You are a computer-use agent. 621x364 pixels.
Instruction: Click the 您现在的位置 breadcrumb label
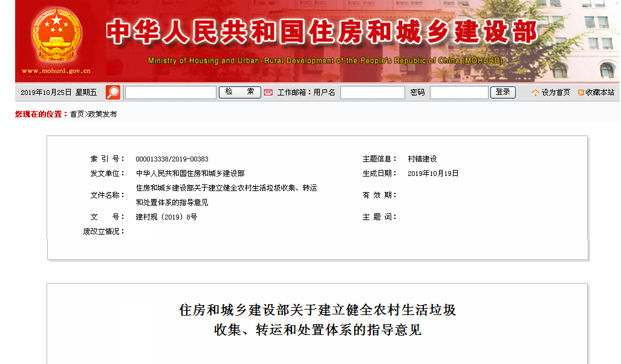tap(41, 114)
